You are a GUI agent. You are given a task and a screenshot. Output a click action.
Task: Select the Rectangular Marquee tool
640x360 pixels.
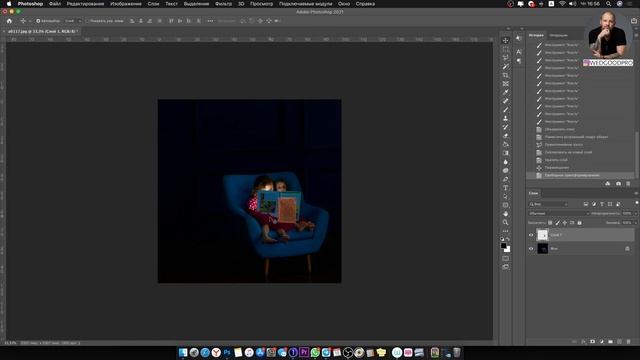[x=505, y=49]
